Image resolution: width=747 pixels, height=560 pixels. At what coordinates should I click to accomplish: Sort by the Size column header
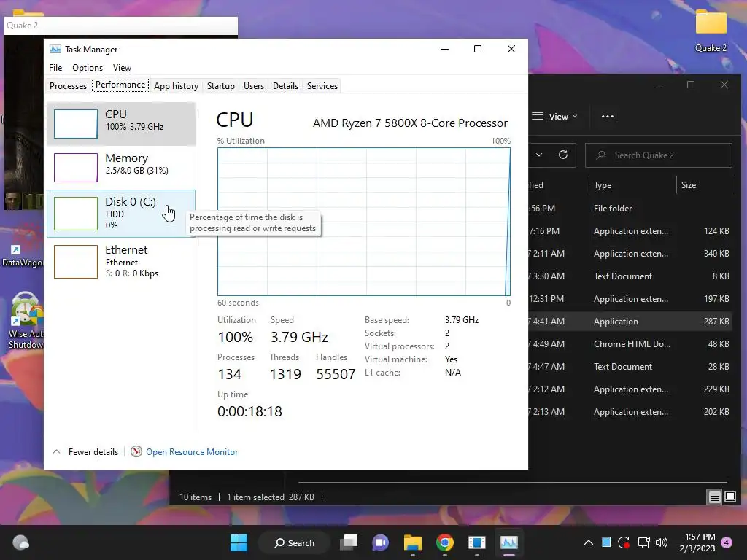coord(705,185)
